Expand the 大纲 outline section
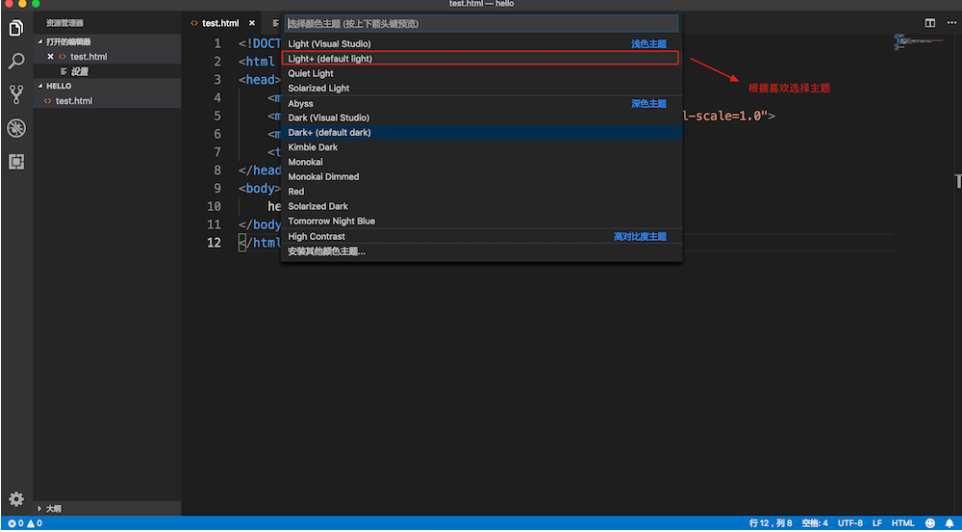Image resolution: width=962 pixels, height=532 pixels. 107,508
